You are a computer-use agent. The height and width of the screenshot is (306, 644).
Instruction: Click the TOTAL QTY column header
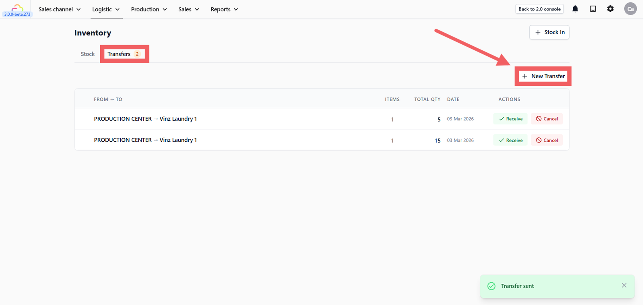click(x=427, y=99)
